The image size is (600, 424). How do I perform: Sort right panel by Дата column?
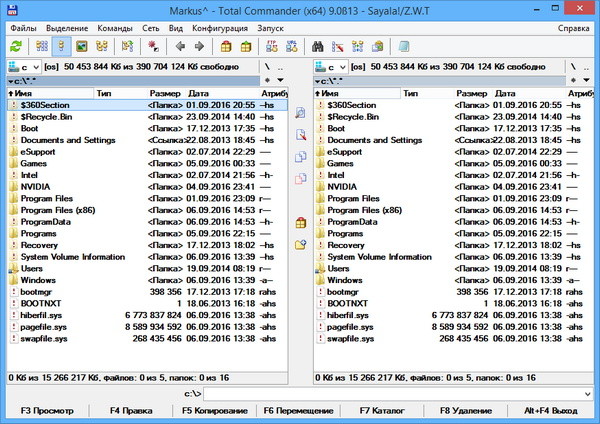(x=528, y=93)
